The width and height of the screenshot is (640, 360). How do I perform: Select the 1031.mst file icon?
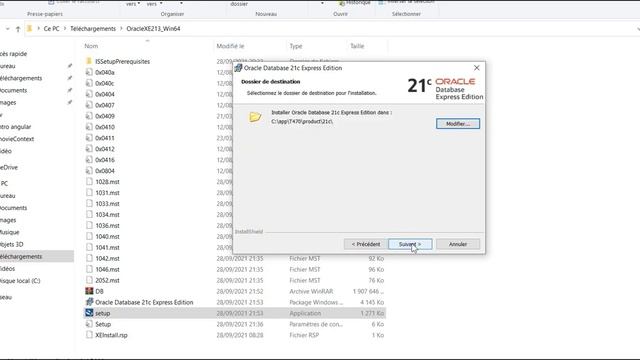89,192
